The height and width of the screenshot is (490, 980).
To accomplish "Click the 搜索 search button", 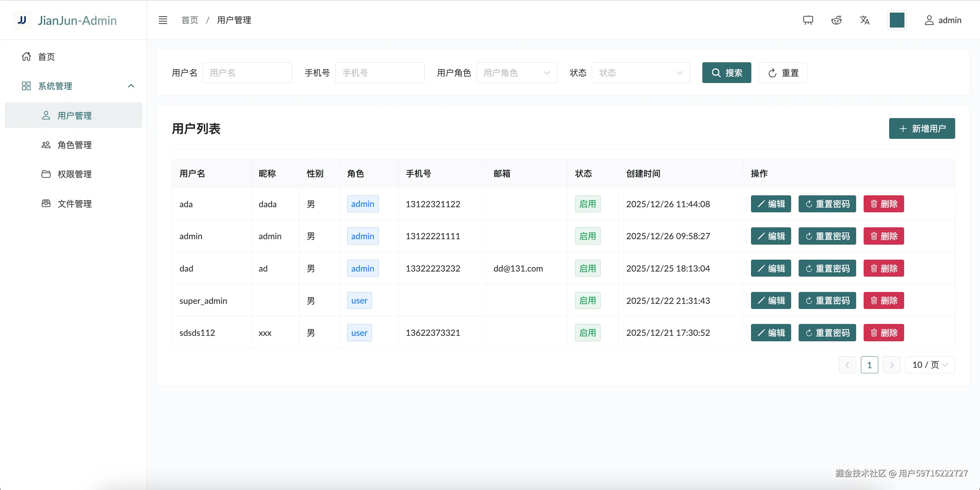I will click(x=726, y=73).
